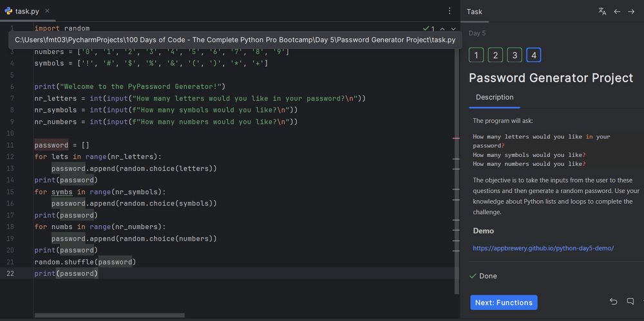Jump to previous highlighted problem

coord(442,29)
